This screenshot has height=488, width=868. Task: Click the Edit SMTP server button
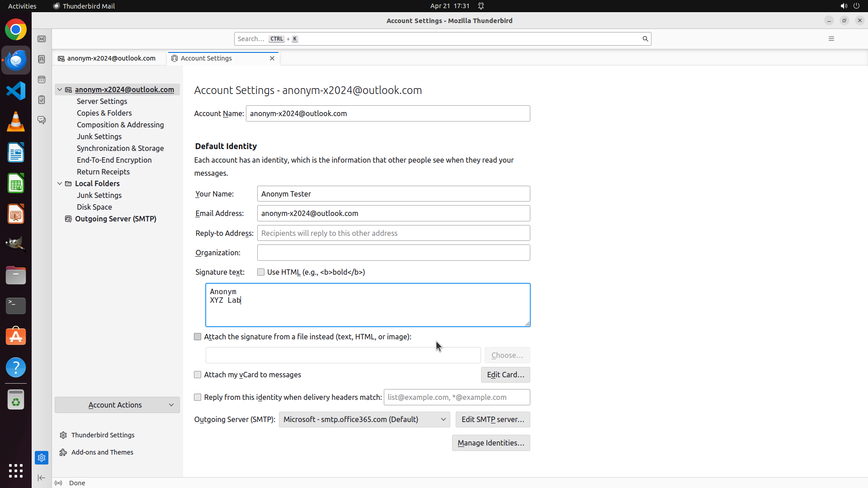pos(492,419)
